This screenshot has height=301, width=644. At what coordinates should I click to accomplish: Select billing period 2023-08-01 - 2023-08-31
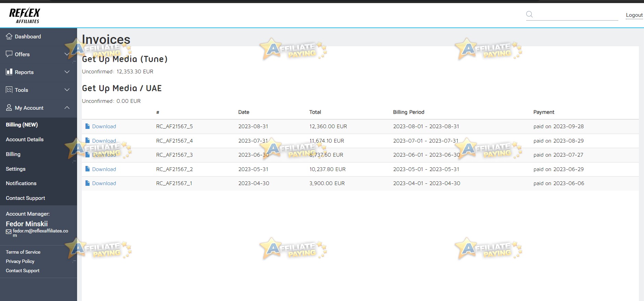tap(426, 126)
